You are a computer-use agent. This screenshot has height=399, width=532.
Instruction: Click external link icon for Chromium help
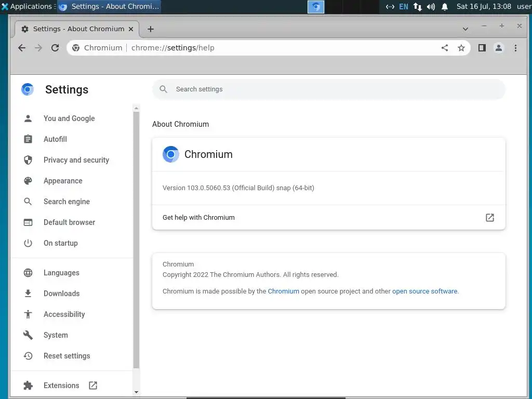point(489,218)
